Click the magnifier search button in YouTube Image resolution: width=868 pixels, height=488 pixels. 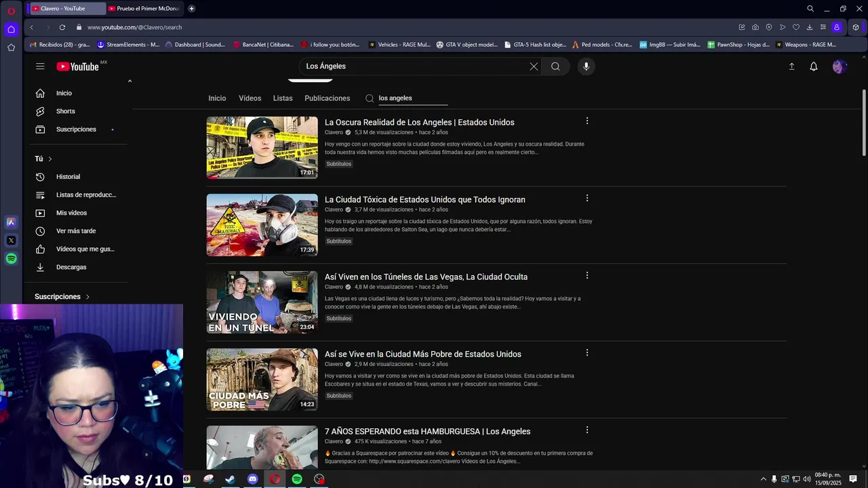[x=555, y=66]
